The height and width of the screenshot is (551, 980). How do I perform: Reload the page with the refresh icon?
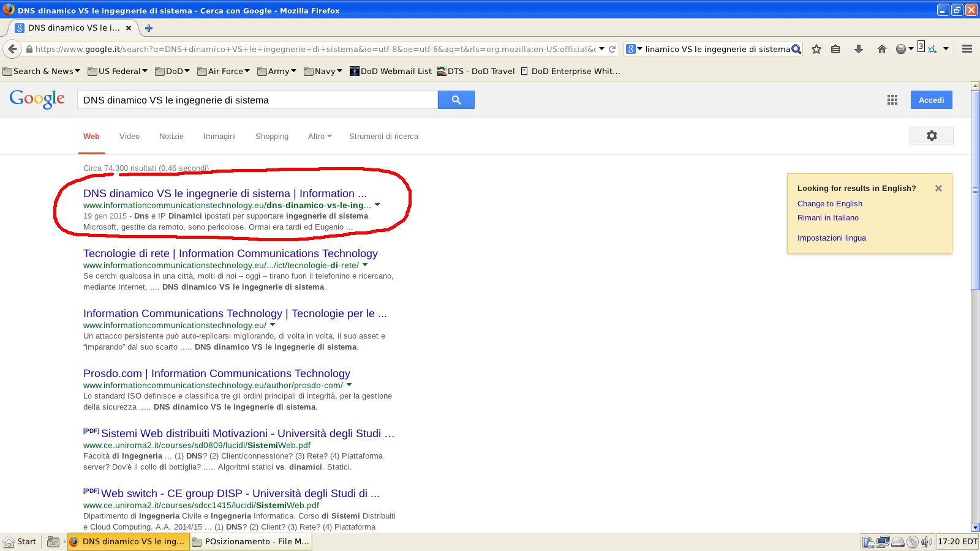point(612,49)
